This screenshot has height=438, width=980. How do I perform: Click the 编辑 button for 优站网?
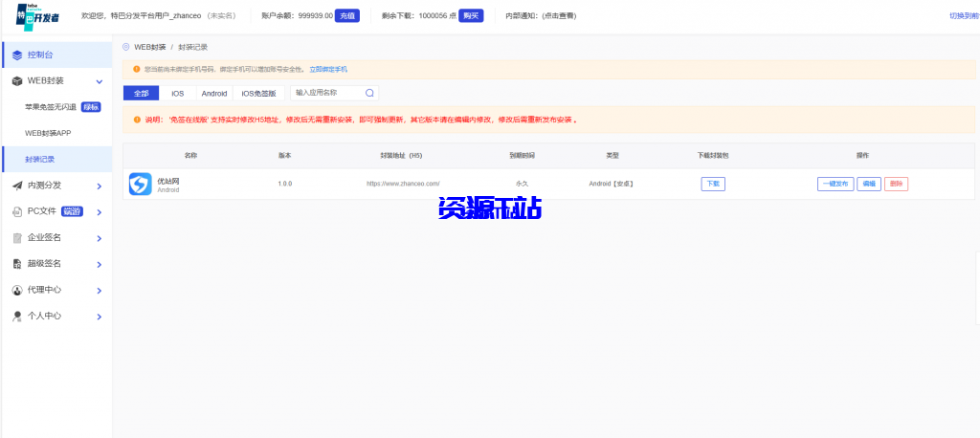tap(869, 185)
